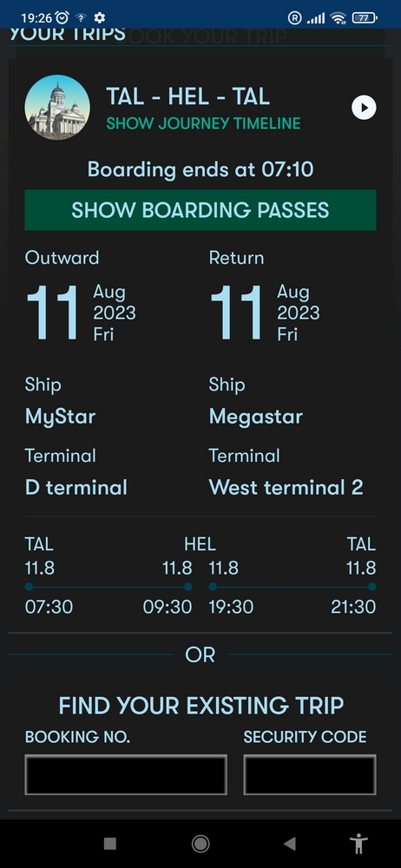Image resolution: width=401 pixels, height=868 pixels.
Task: Select the return ship name Megastar
Action: 256,417
